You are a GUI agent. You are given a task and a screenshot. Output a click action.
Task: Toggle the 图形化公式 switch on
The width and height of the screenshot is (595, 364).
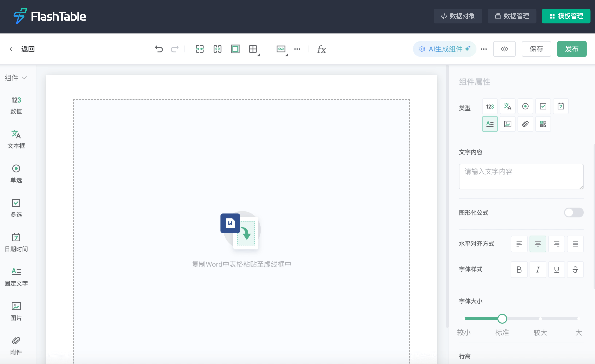(574, 213)
